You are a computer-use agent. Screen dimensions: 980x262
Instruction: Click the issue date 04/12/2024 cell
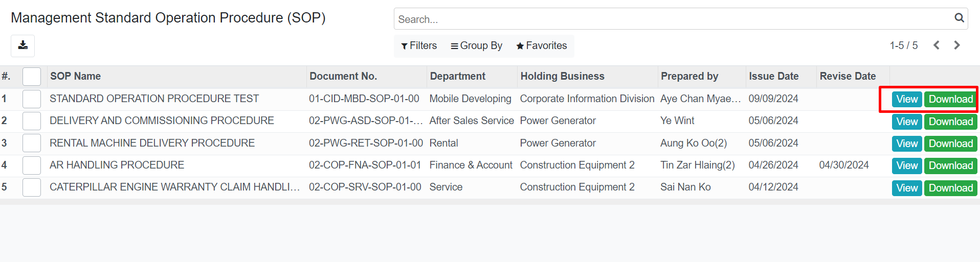click(x=773, y=187)
